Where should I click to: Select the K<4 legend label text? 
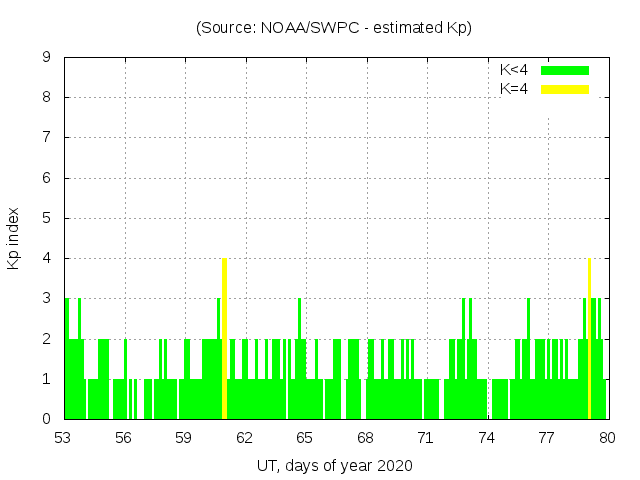click(514, 70)
